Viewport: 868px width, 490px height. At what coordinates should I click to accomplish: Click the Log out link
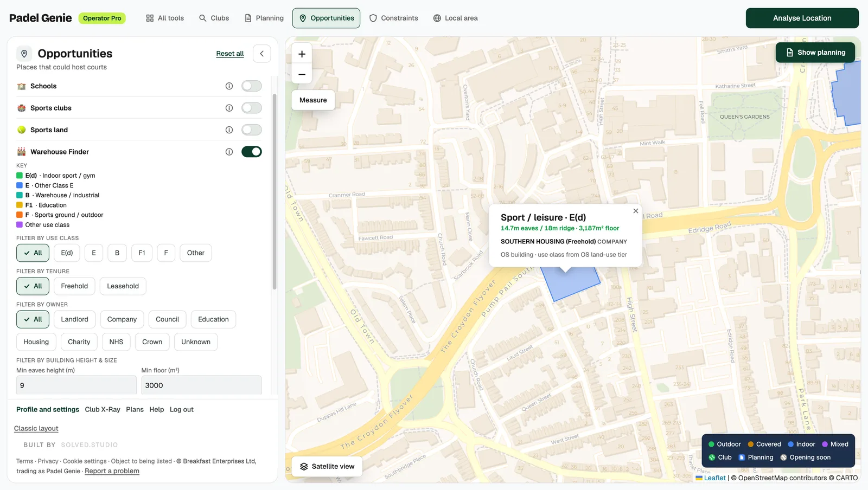click(182, 409)
